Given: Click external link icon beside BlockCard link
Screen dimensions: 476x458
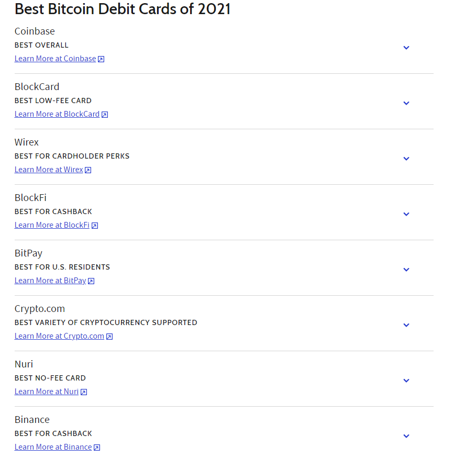Looking at the screenshot, I should [x=105, y=115].
